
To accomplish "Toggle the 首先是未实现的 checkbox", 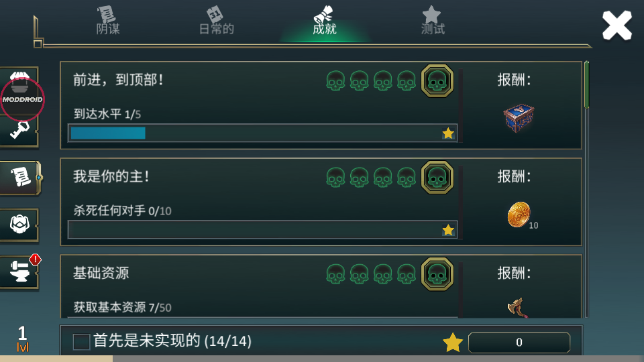I will click(81, 341).
